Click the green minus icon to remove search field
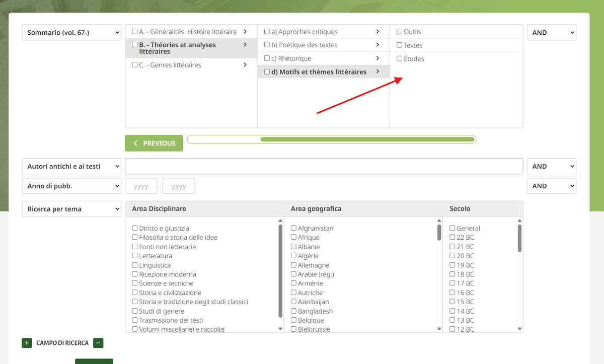Image resolution: width=604 pixels, height=364 pixels. coord(98,343)
